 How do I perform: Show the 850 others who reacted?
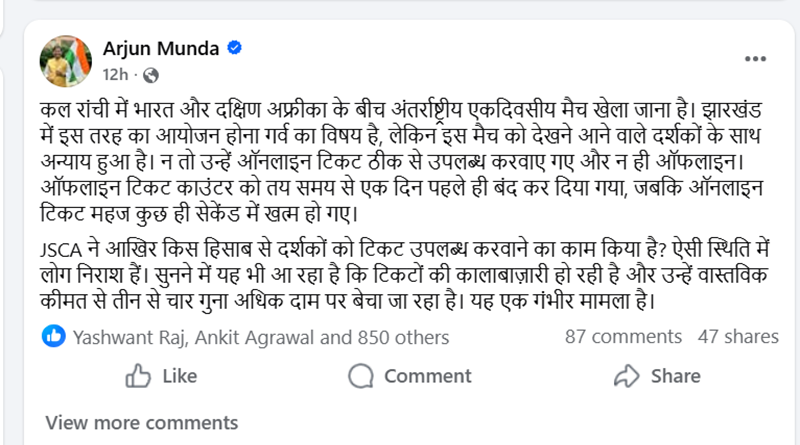397,337
